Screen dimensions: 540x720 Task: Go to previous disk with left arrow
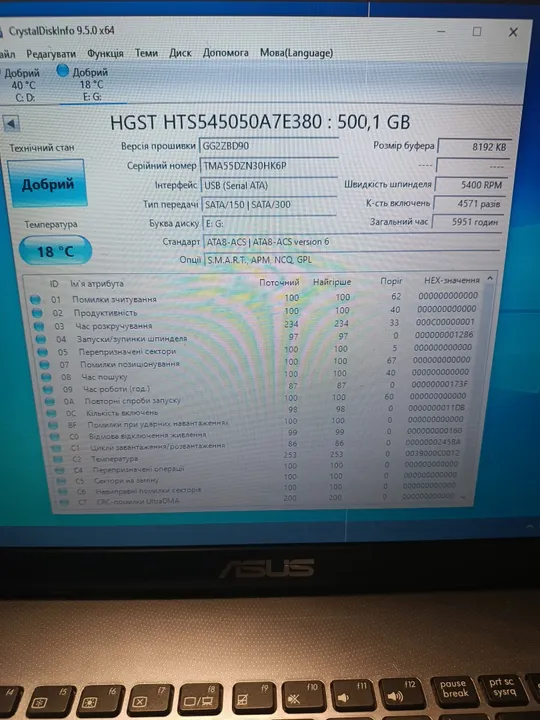click(11, 123)
